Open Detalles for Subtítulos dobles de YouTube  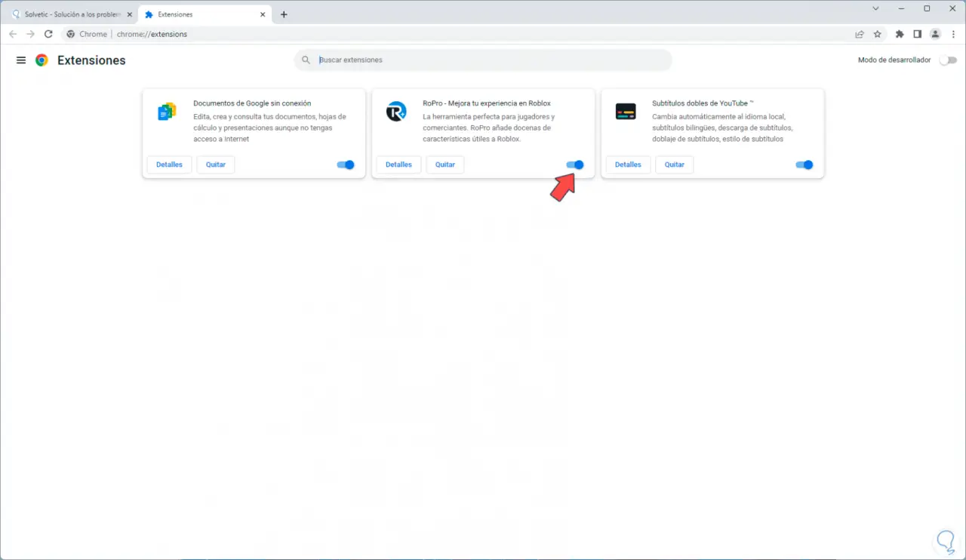pyautogui.click(x=628, y=165)
